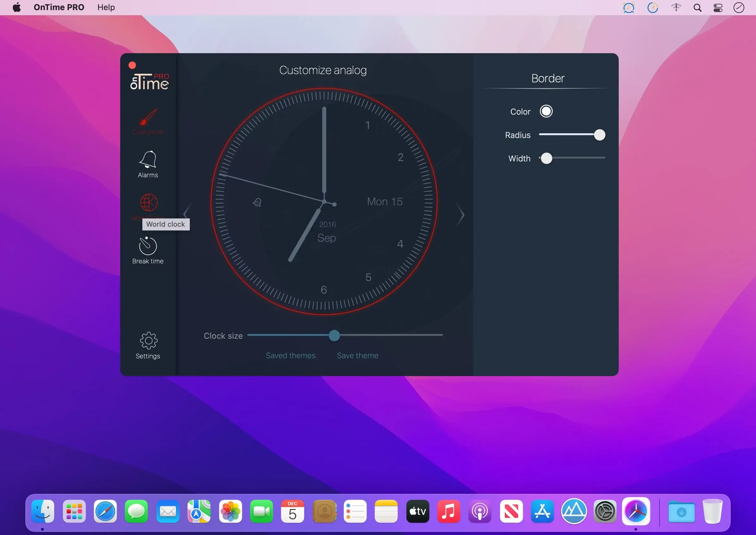Open Podcasts from the Dock
The width and height of the screenshot is (756, 535).
click(x=480, y=511)
